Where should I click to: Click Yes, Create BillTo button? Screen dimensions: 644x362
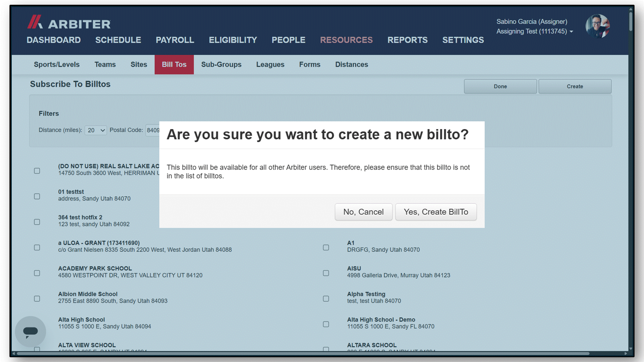436,212
